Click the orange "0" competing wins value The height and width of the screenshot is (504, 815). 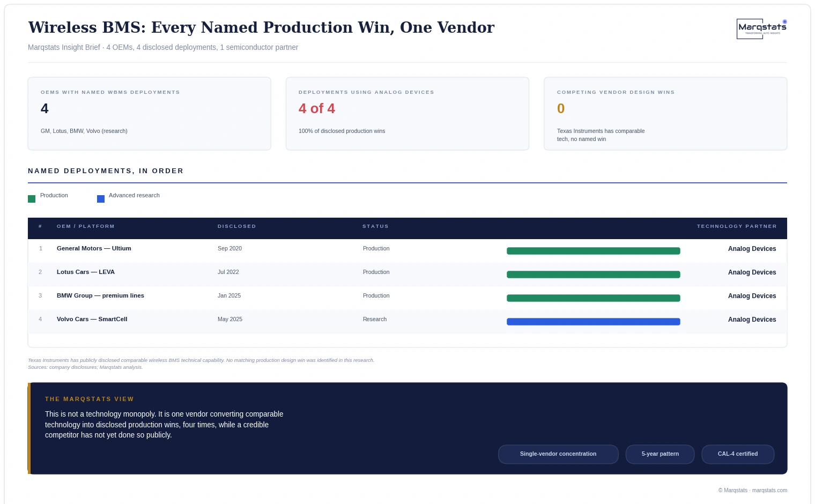pyautogui.click(x=561, y=108)
